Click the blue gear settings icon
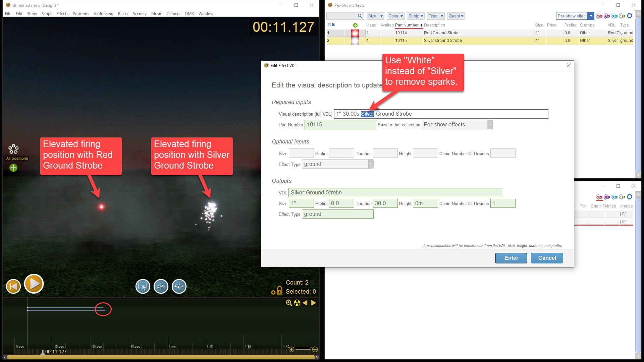The image size is (644, 362). pos(630,16)
